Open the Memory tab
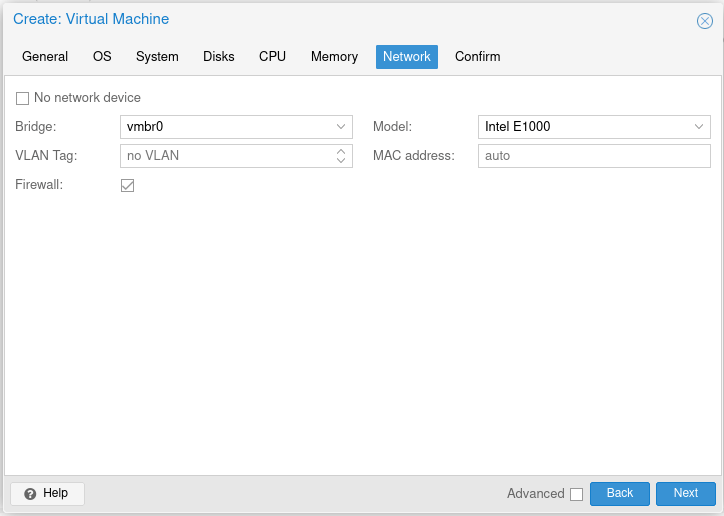724x516 pixels. [334, 57]
